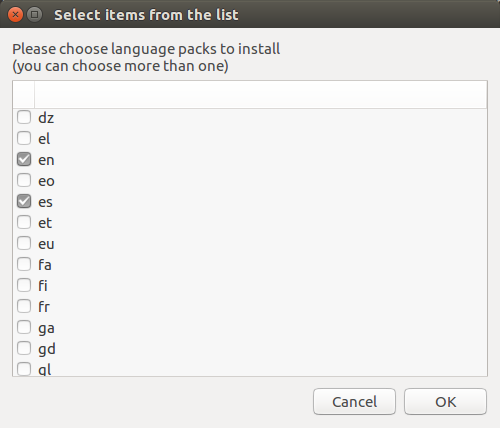
Task: Click the language name column header
Action: click(261, 95)
